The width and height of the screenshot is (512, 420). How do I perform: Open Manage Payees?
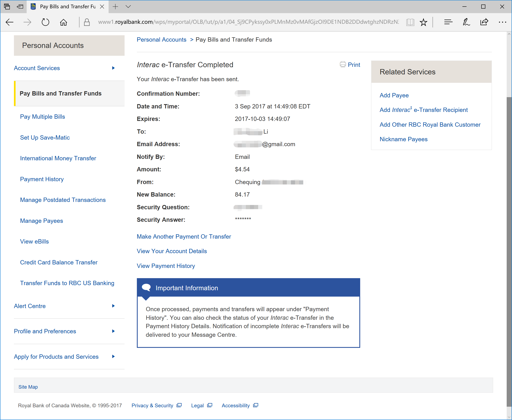coord(42,221)
